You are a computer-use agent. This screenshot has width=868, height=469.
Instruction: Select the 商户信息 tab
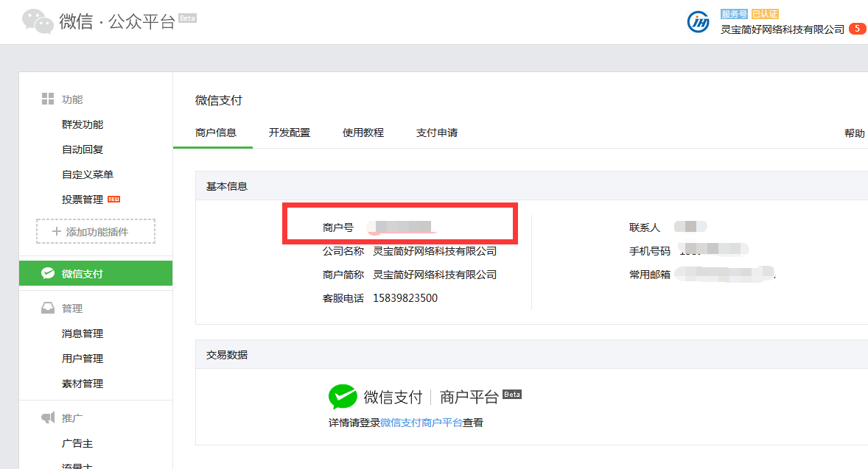tap(216, 133)
